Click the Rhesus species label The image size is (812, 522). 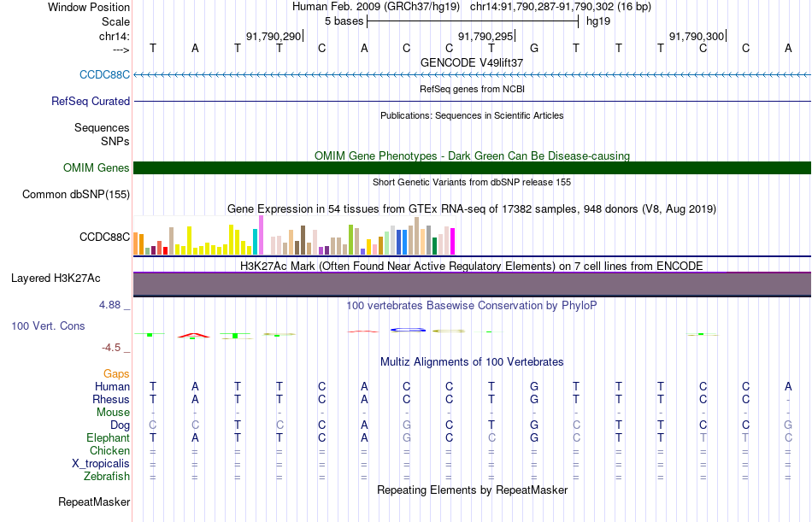tap(111, 399)
